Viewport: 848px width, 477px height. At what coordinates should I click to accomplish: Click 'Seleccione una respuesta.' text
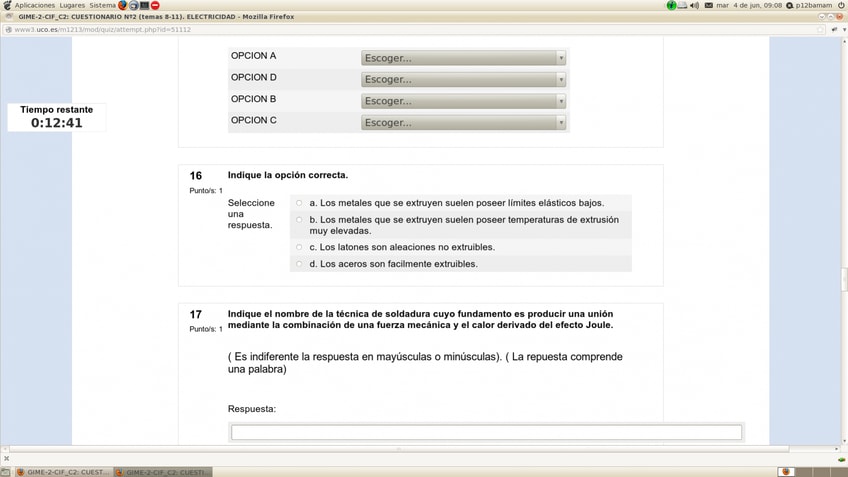[x=251, y=214]
